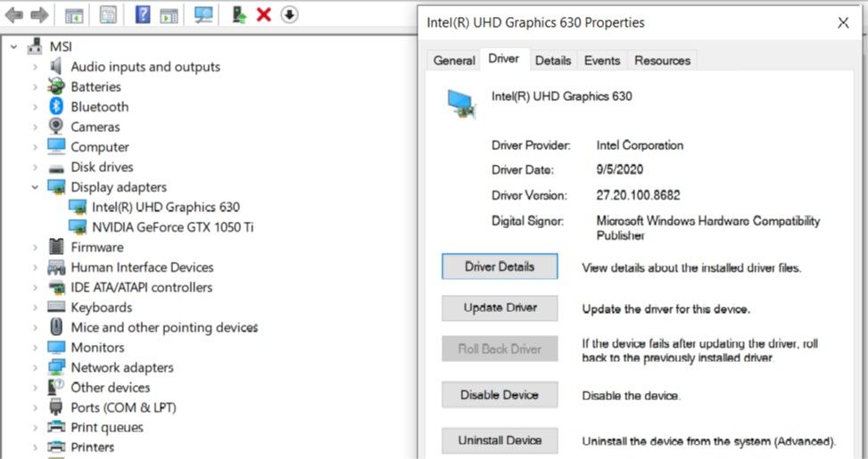The width and height of the screenshot is (868, 459).
Task: Click the Uninstall Device button
Action: tap(500, 441)
